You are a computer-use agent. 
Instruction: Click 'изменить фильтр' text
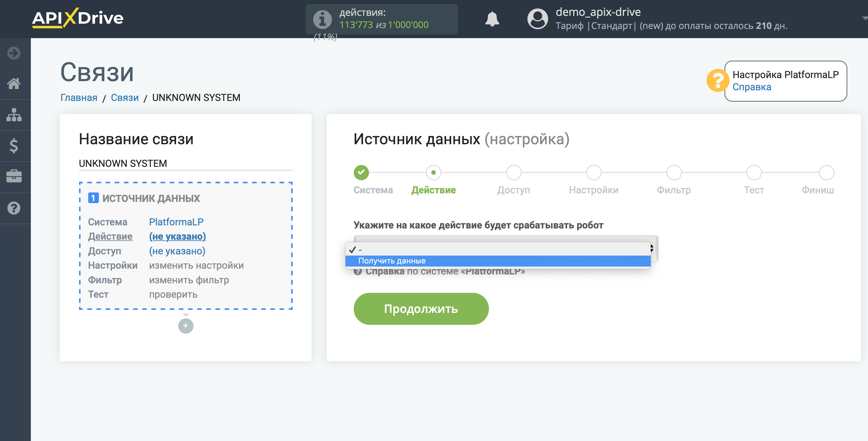tap(189, 280)
